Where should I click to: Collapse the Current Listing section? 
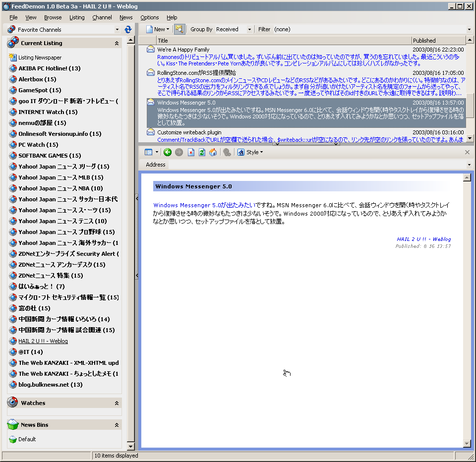click(x=117, y=43)
